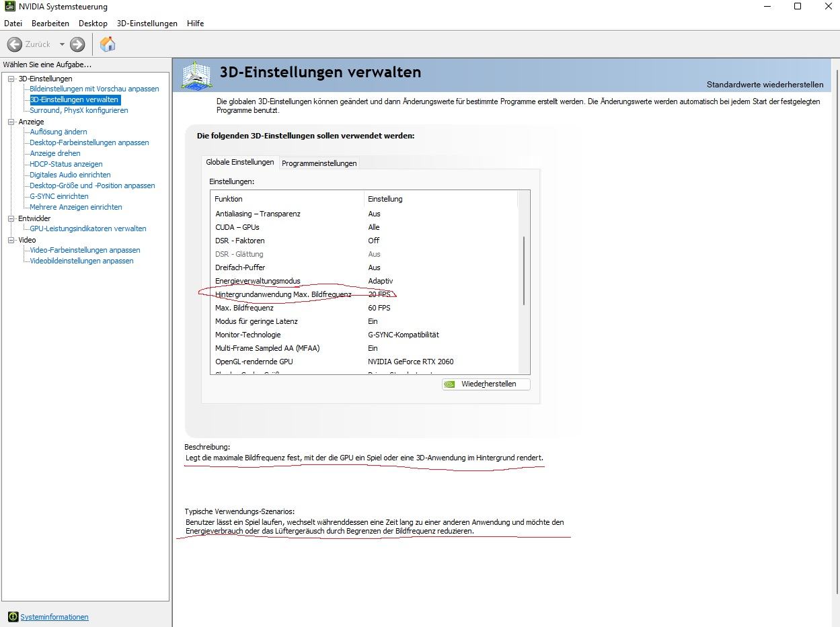Click the Back arrow icon
840x627 pixels.
coord(15,44)
